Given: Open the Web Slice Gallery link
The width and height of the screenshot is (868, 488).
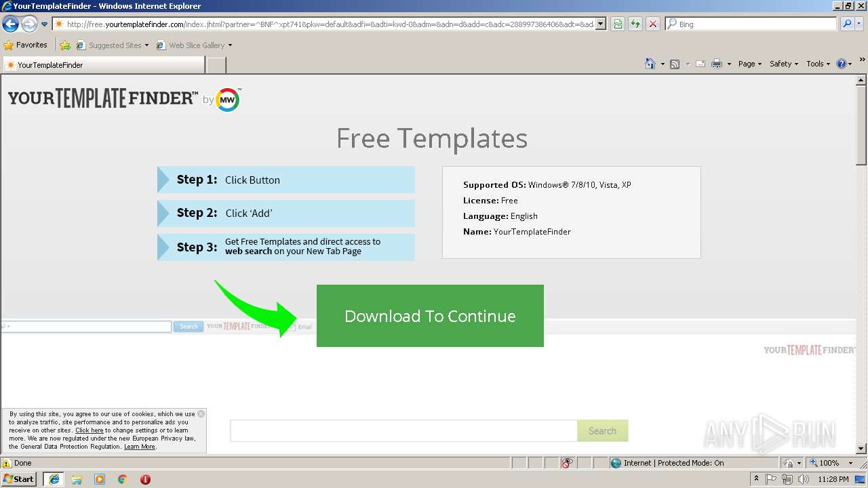Looking at the screenshot, I should point(194,45).
